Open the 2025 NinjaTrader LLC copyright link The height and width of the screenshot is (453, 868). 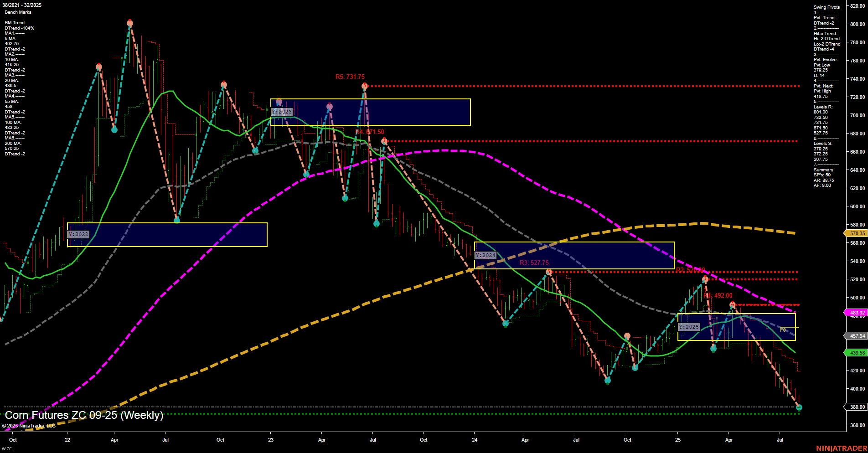(30, 426)
